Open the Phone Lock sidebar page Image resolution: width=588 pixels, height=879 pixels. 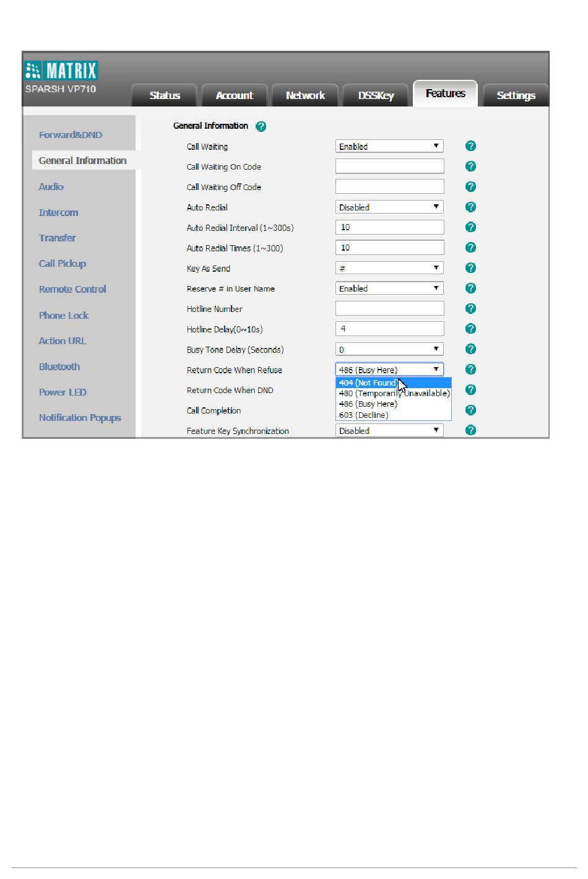click(64, 315)
